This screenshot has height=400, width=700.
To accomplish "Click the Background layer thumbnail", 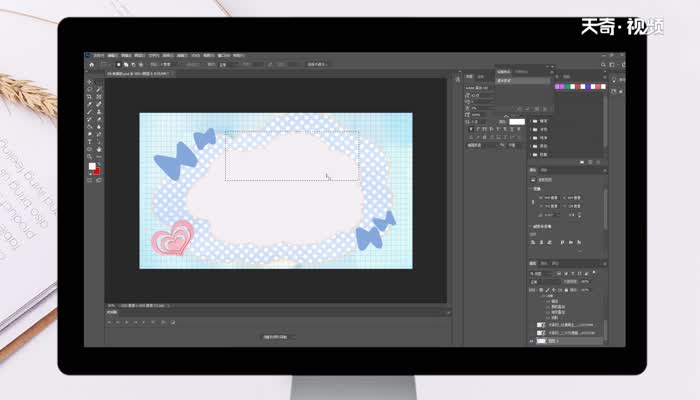I will (x=541, y=341).
